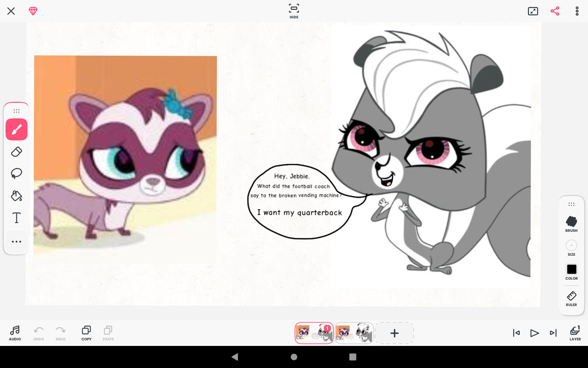Click the "What did the football coach" line
The width and height of the screenshot is (588, 368).
[294, 186]
